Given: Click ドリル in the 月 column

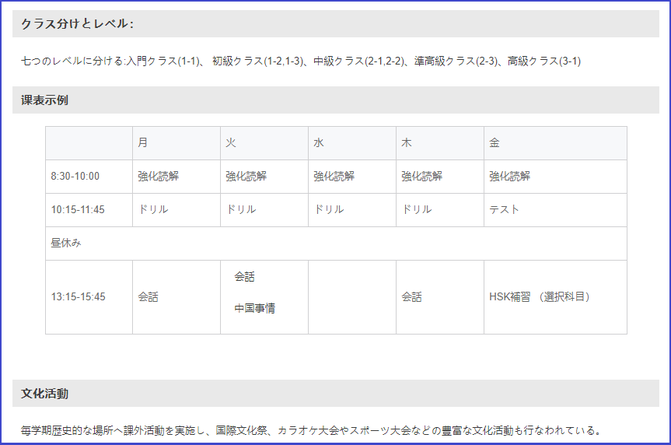Looking at the screenshot, I should click(153, 210).
